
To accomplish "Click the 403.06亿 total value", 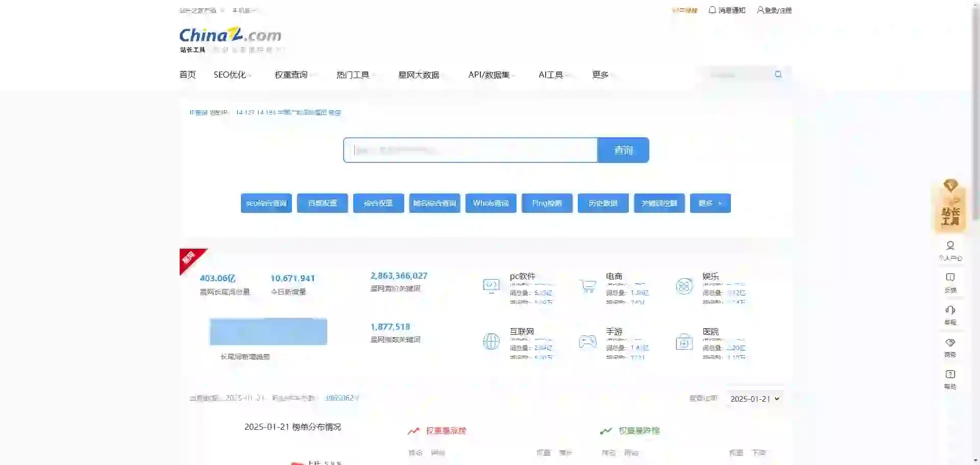I will (x=217, y=278).
